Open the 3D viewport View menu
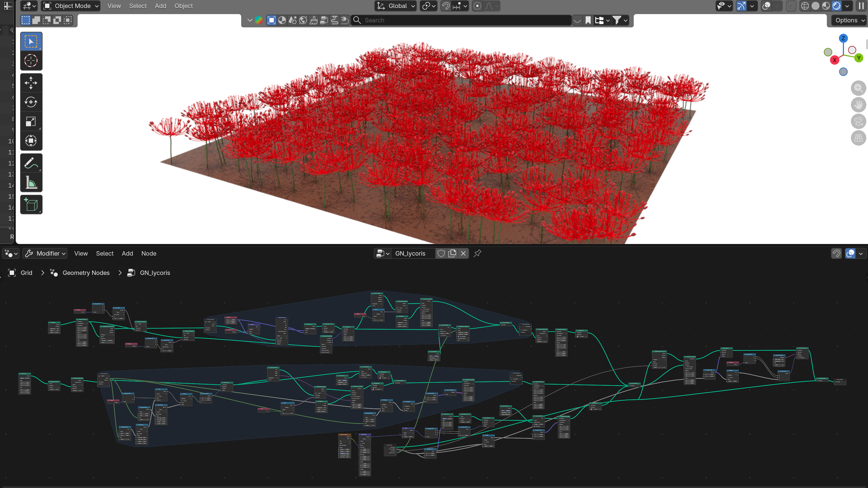The image size is (868, 488). [114, 6]
